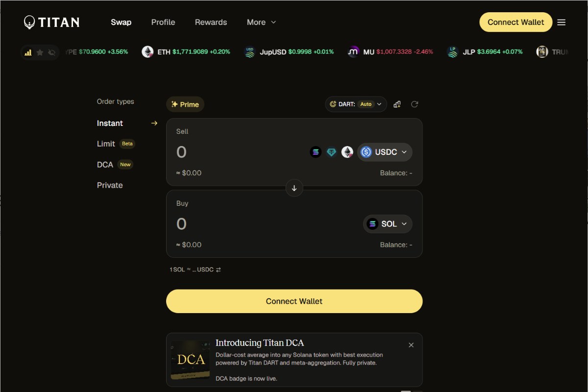The height and width of the screenshot is (392, 588).
Task: Refresh the swap quote
Action: coord(415,104)
